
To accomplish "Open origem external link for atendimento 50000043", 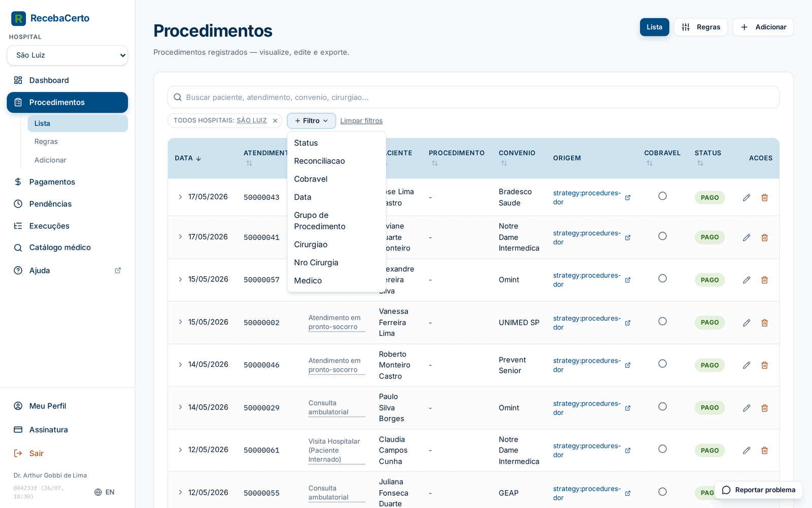I will coord(628,198).
